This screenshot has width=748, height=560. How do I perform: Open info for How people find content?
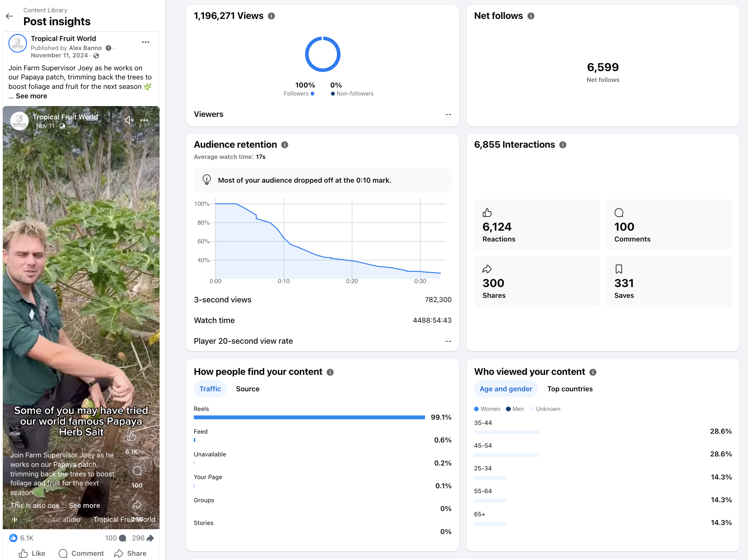330,372
